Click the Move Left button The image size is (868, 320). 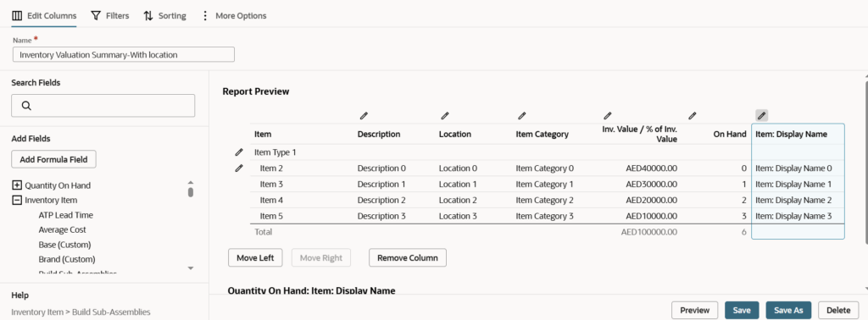pos(255,257)
